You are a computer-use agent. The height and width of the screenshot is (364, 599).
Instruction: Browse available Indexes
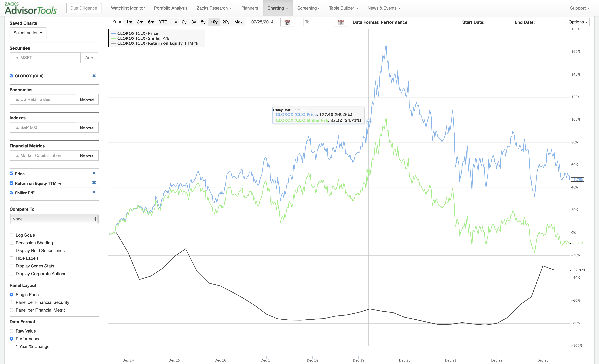[87, 127]
